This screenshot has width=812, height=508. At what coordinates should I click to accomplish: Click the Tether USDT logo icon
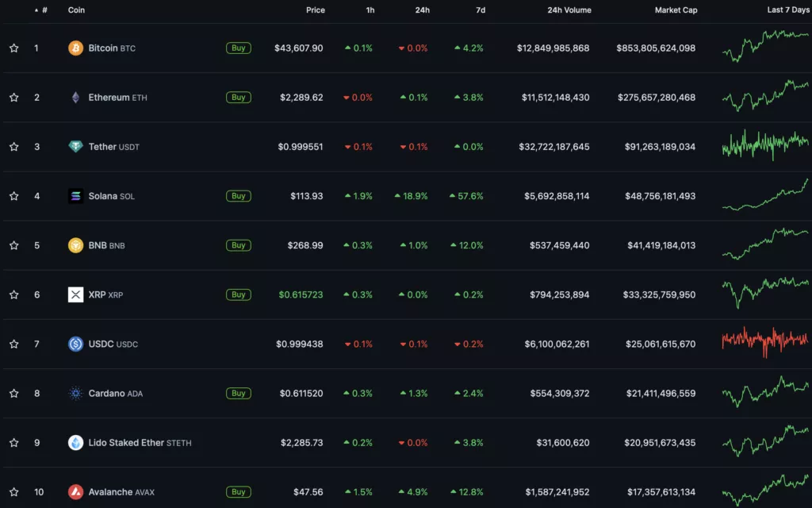[75, 147]
